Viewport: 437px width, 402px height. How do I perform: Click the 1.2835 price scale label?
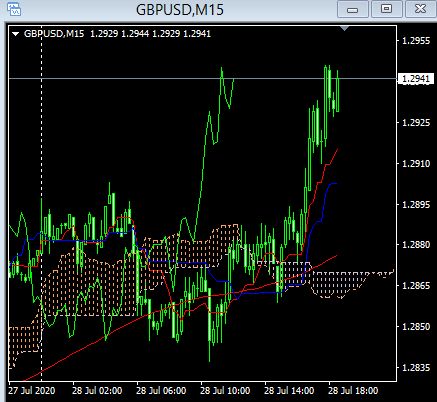(x=416, y=367)
